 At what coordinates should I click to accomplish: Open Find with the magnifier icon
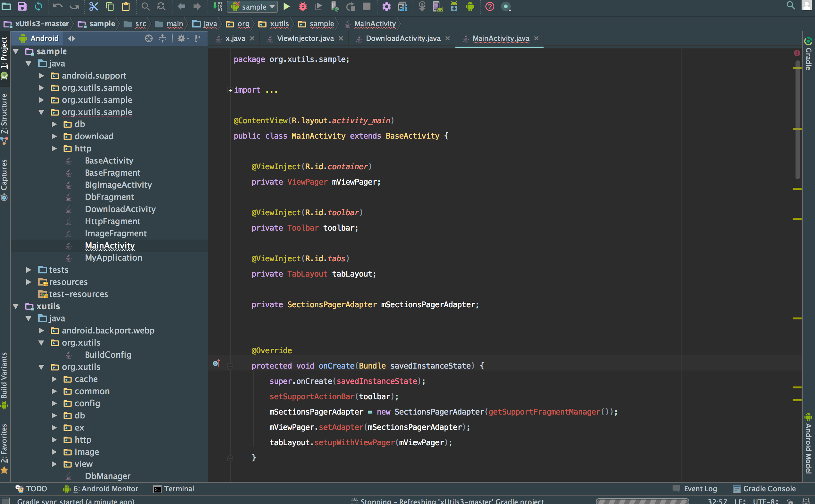[145, 6]
